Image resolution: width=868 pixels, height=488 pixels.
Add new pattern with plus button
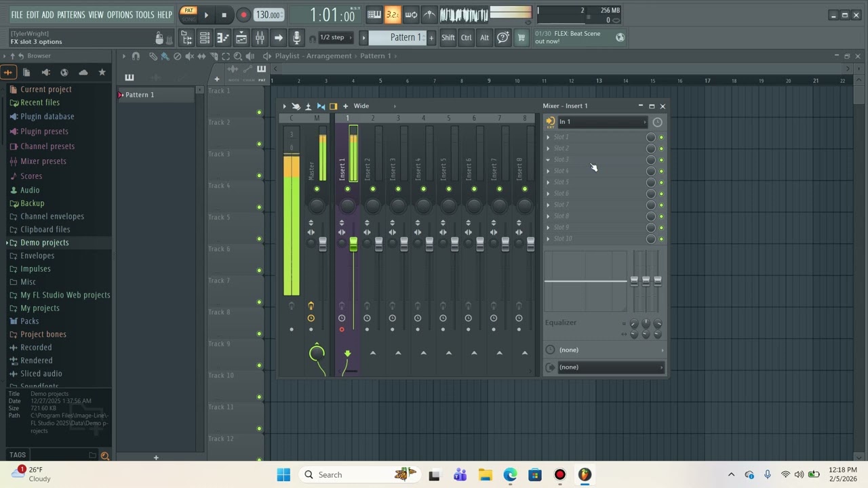431,37
